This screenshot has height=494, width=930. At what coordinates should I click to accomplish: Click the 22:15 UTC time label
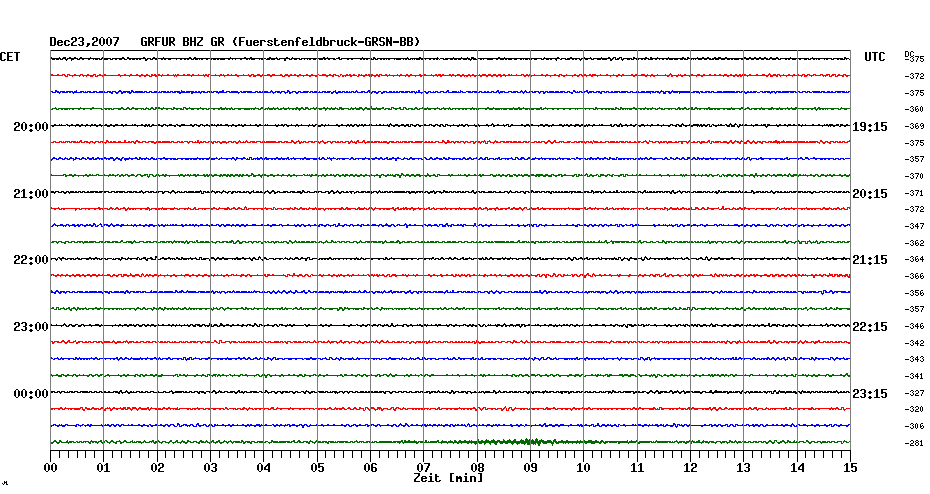870,327
